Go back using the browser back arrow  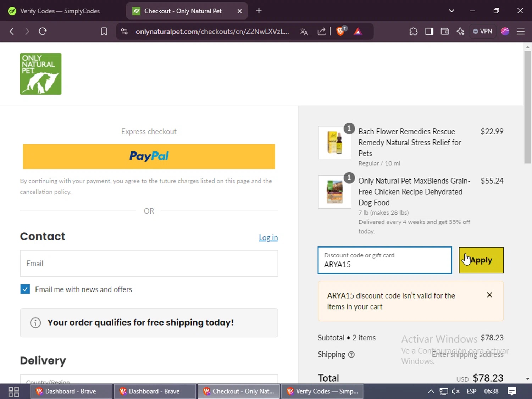tap(12, 32)
